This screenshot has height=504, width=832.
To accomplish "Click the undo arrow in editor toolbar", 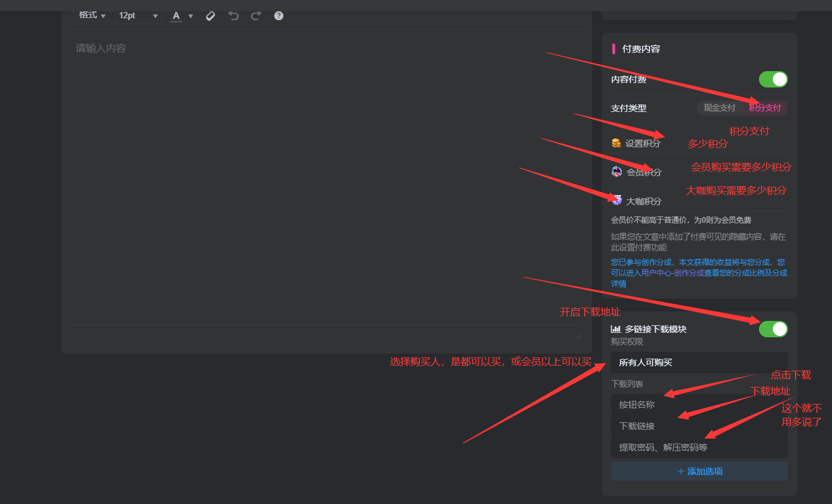I will tap(233, 16).
